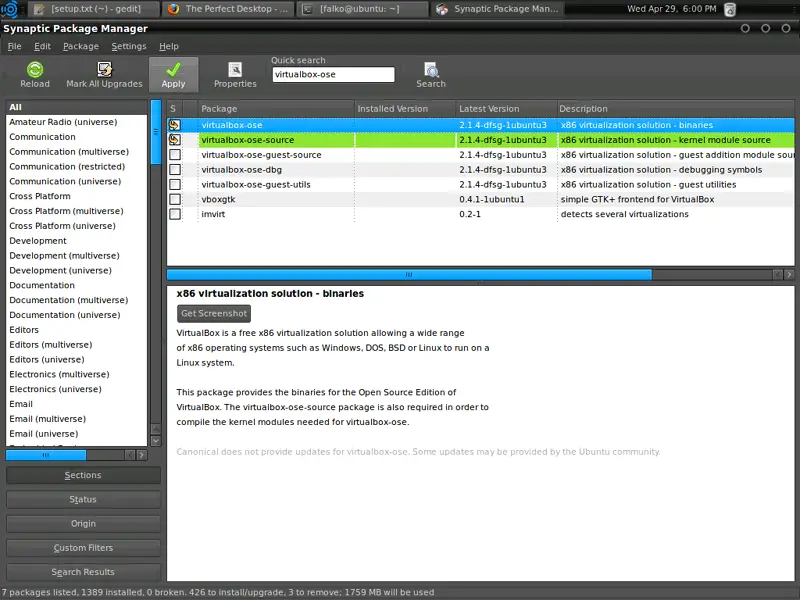Screen dimensions: 800x600
Task: Click version 0.4.1-1ubuntu1 cell
Action: pos(492,199)
